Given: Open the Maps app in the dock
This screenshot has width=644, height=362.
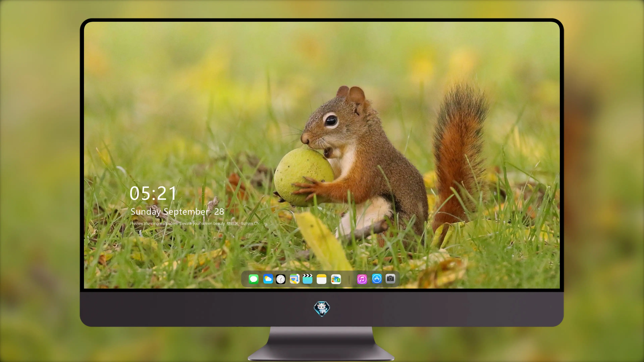Looking at the screenshot, I should [294, 279].
